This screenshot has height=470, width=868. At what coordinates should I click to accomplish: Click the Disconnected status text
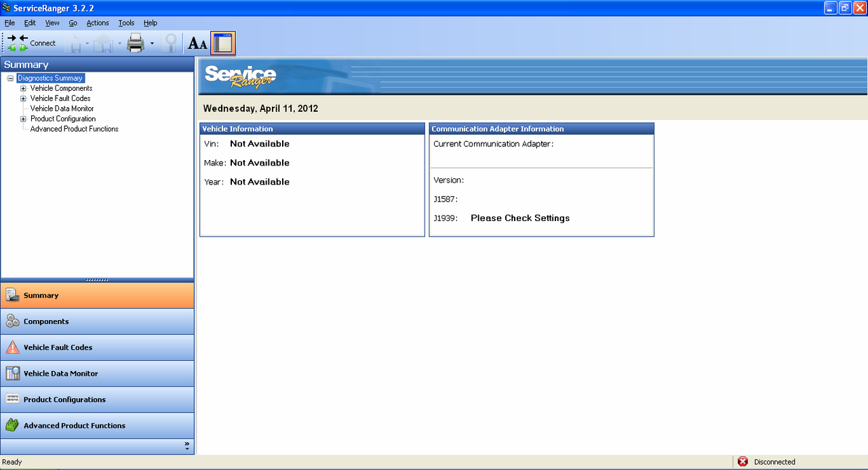774,462
